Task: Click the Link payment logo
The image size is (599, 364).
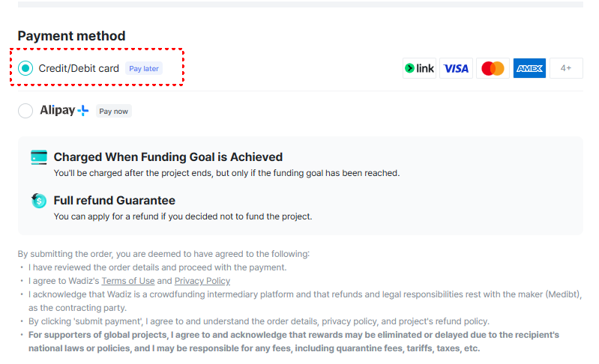Action: coord(419,68)
